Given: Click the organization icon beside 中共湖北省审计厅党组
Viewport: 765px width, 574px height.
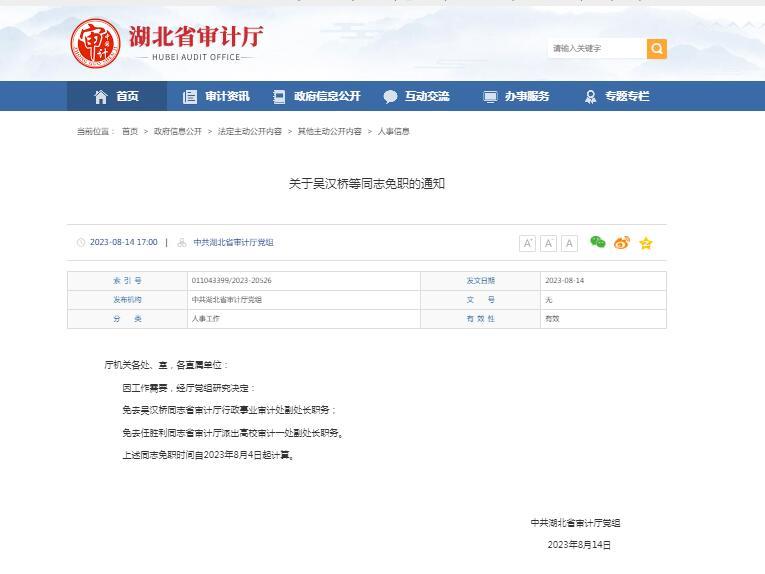Looking at the screenshot, I should tap(181, 242).
